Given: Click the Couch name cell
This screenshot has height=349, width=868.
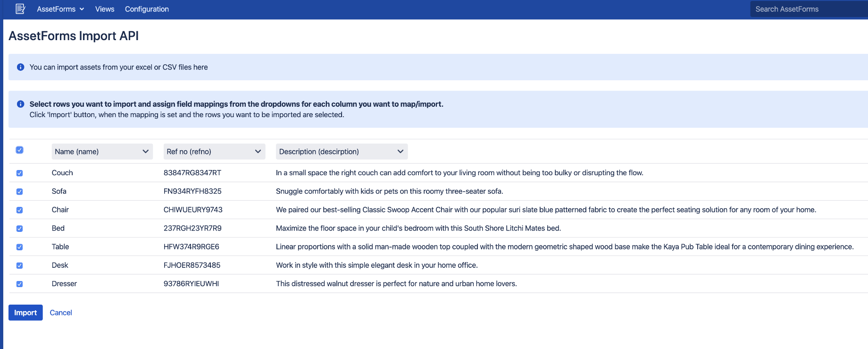Looking at the screenshot, I should (x=62, y=173).
